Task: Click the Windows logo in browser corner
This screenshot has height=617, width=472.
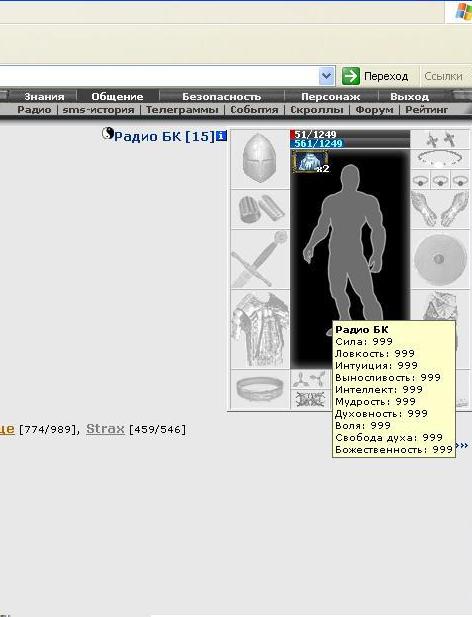Action: pos(463,11)
